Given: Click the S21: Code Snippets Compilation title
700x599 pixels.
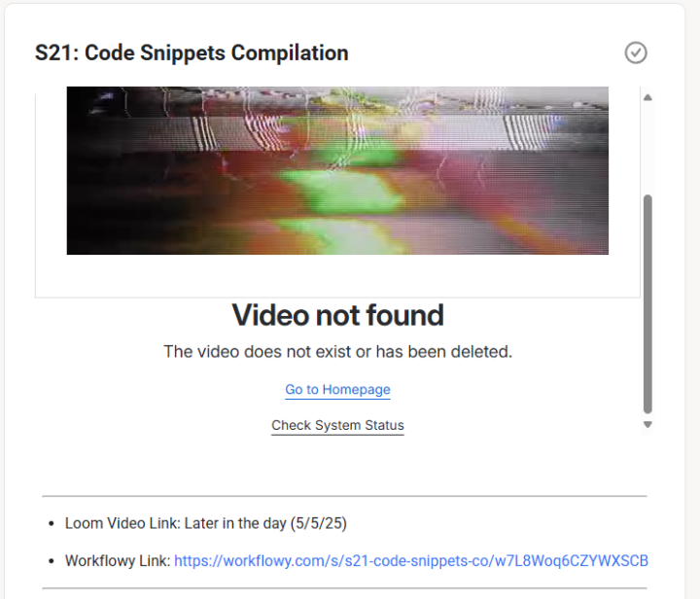Looking at the screenshot, I should click(192, 53).
